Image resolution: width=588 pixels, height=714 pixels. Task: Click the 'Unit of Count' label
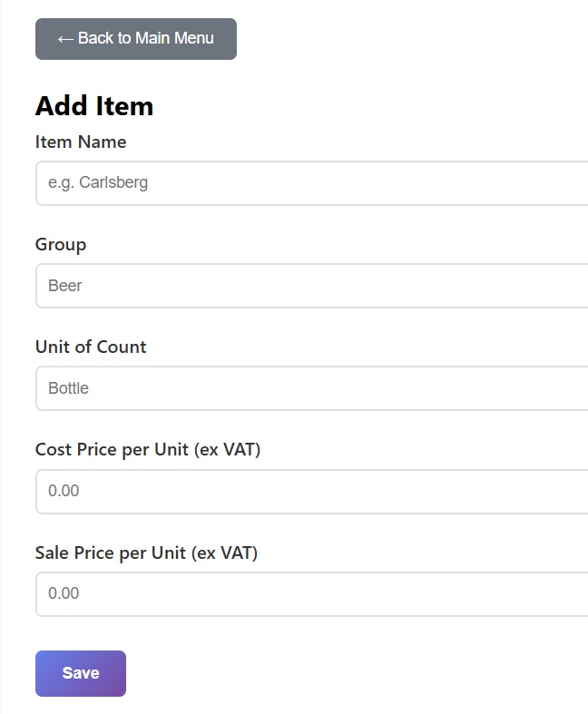coord(91,347)
